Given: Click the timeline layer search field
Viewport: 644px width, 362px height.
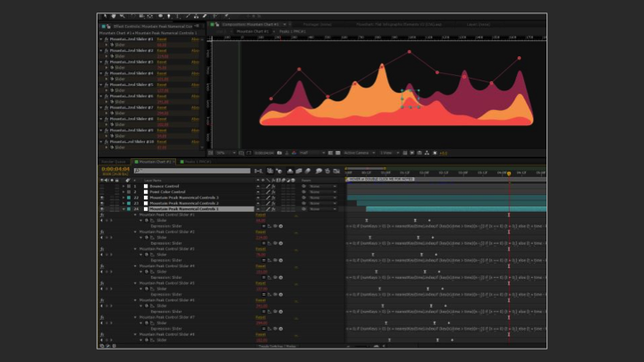Looking at the screenshot, I should click(191, 171).
